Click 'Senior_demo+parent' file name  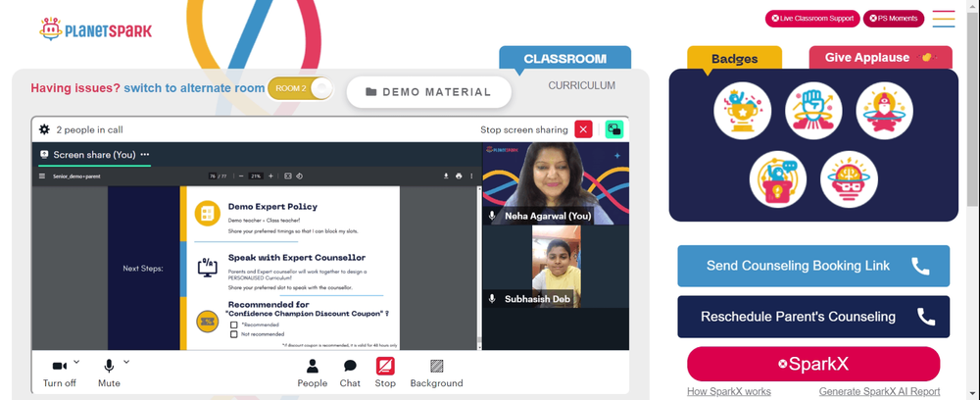click(x=76, y=176)
